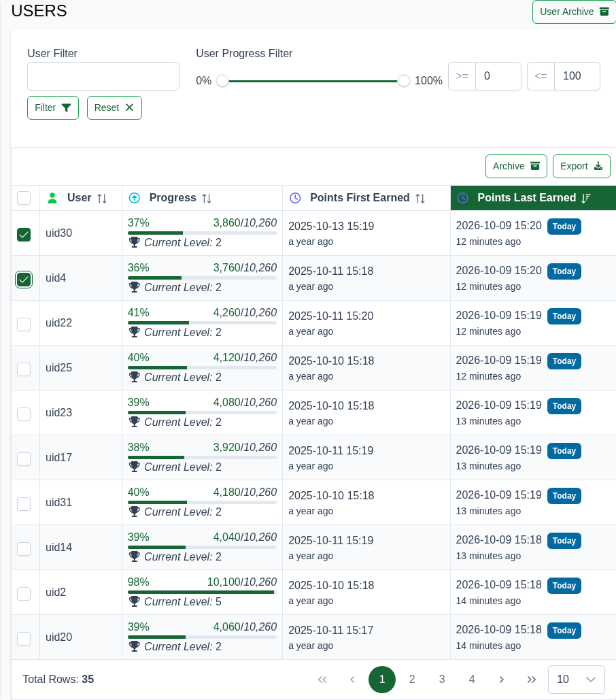616x700 pixels.
Task: Check the uid2 row checkbox
Action: coord(24,594)
